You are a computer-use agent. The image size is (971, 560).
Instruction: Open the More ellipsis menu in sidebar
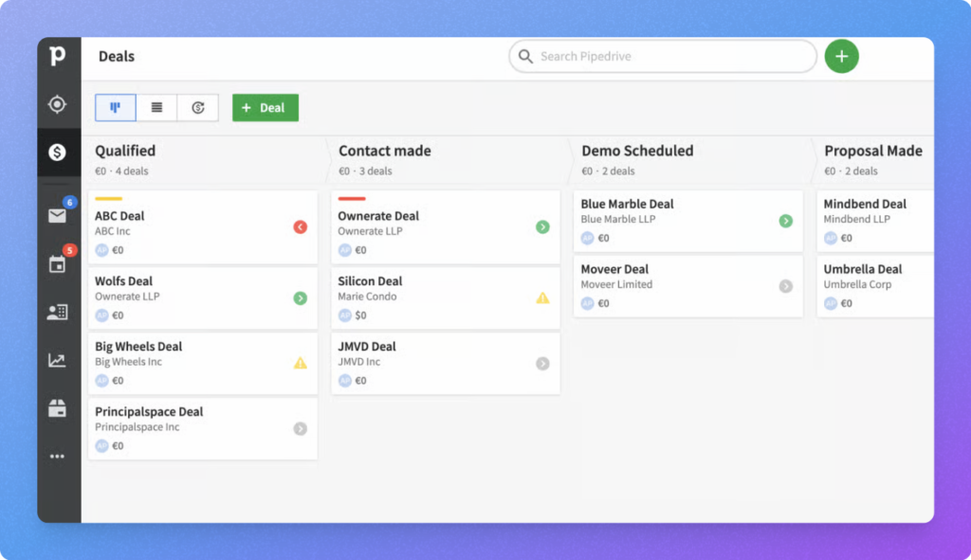tap(57, 457)
